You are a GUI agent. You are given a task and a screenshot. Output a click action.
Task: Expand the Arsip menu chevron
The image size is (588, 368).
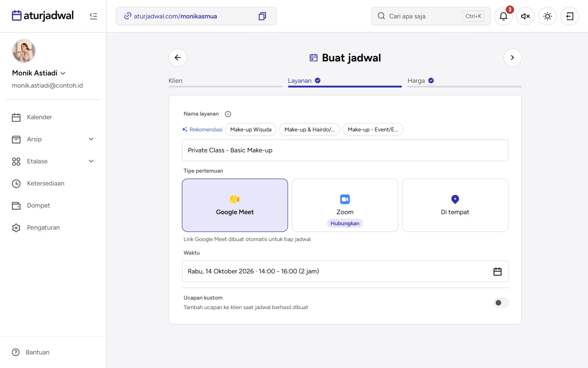click(91, 139)
